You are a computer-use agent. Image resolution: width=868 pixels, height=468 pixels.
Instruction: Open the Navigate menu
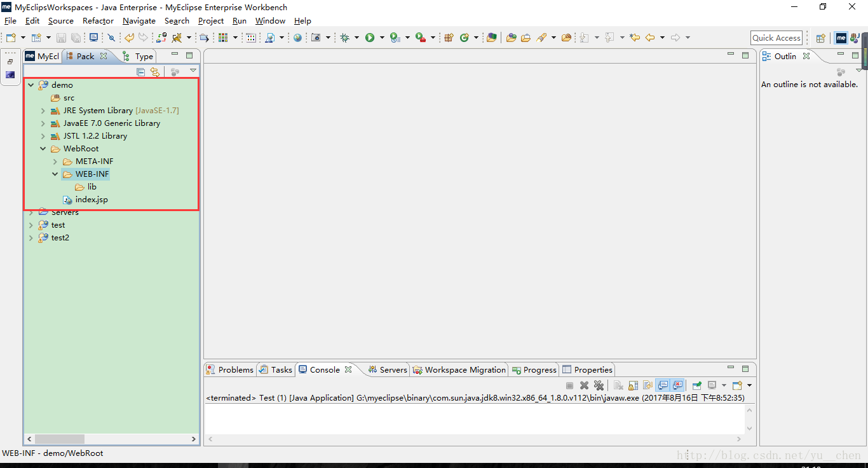(139, 20)
